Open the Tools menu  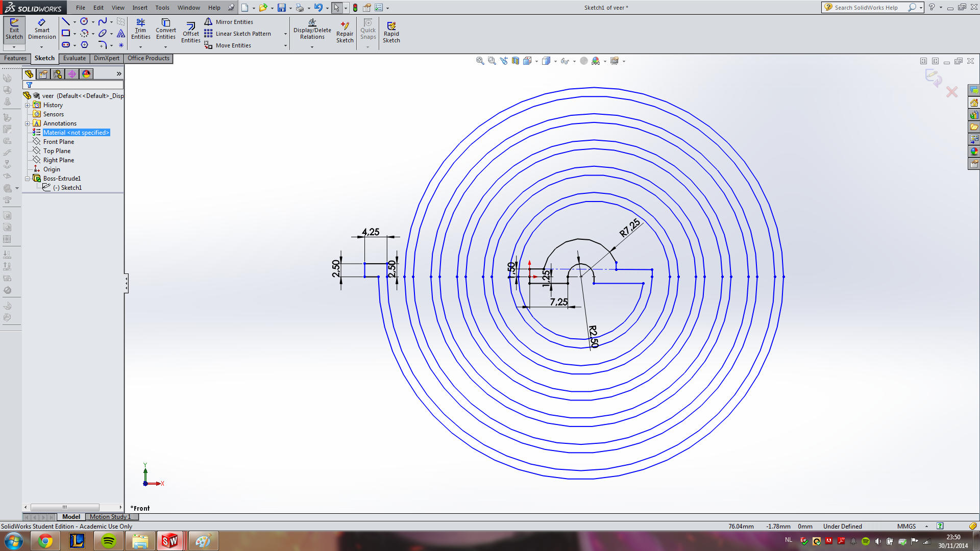[x=162, y=8]
